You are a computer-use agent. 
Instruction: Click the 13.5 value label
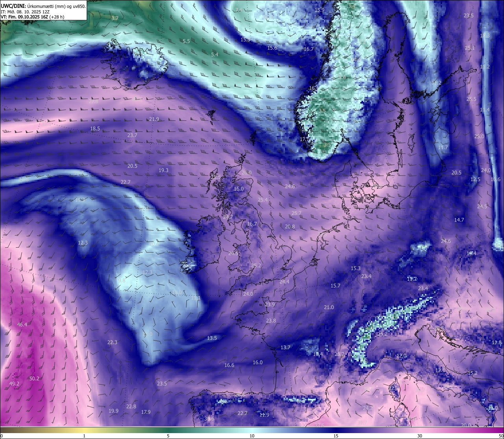[x=212, y=338]
